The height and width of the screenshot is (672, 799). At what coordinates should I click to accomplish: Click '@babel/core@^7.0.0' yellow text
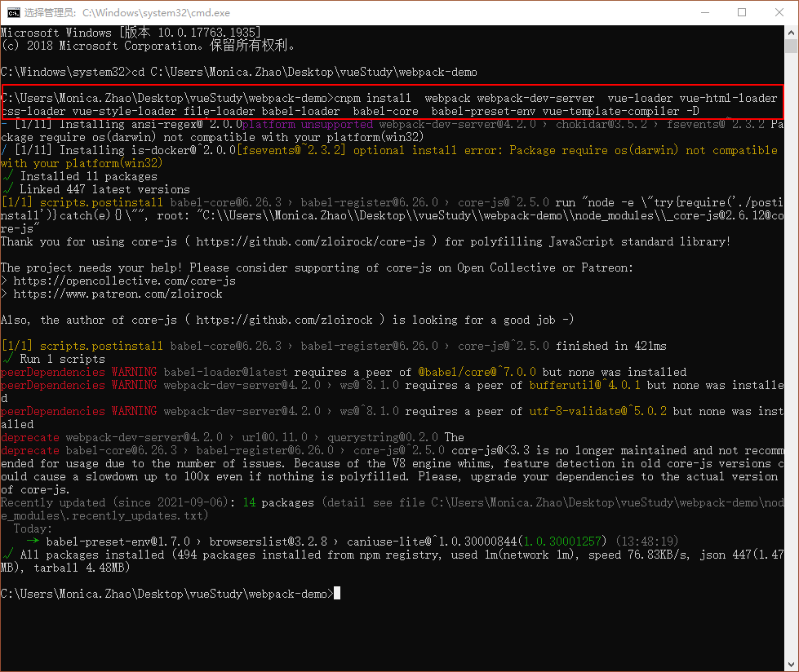coord(477,372)
